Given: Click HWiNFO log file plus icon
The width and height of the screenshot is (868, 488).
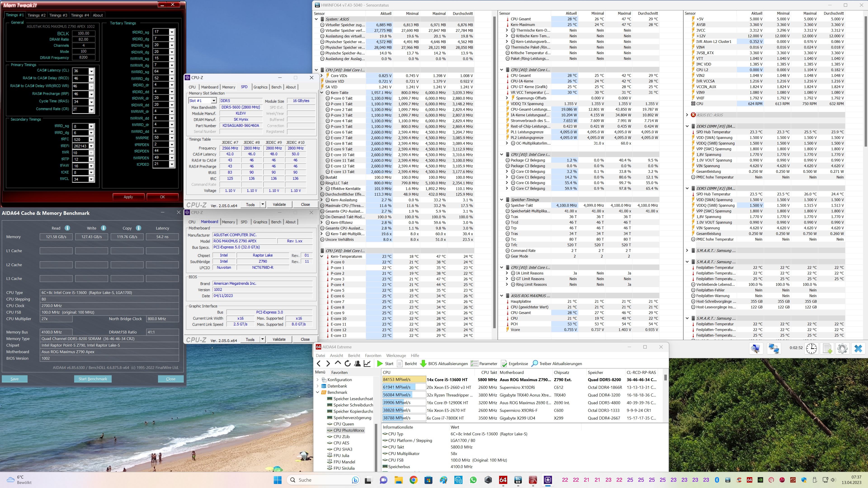Looking at the screenshot, I should (x=827, y=349).
